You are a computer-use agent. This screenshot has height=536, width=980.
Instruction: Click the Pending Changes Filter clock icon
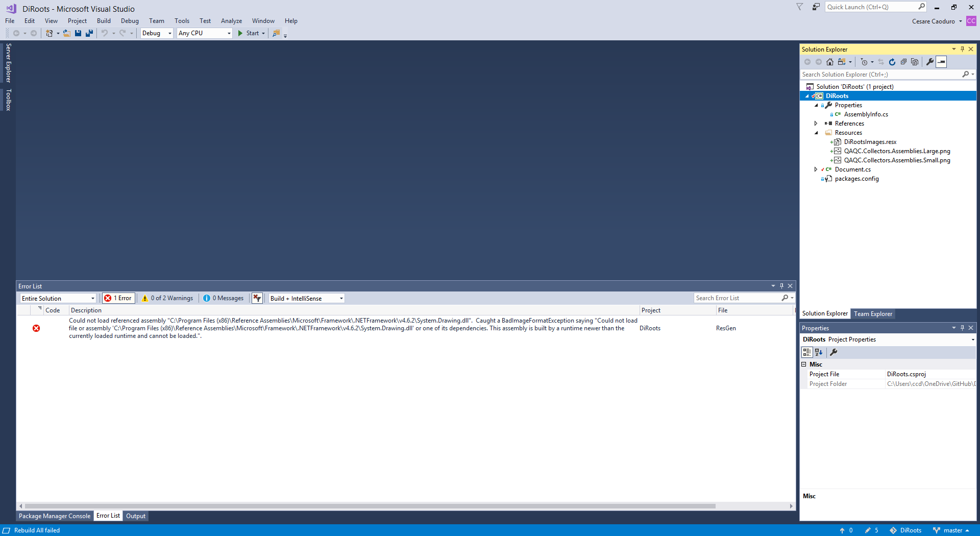864,62
